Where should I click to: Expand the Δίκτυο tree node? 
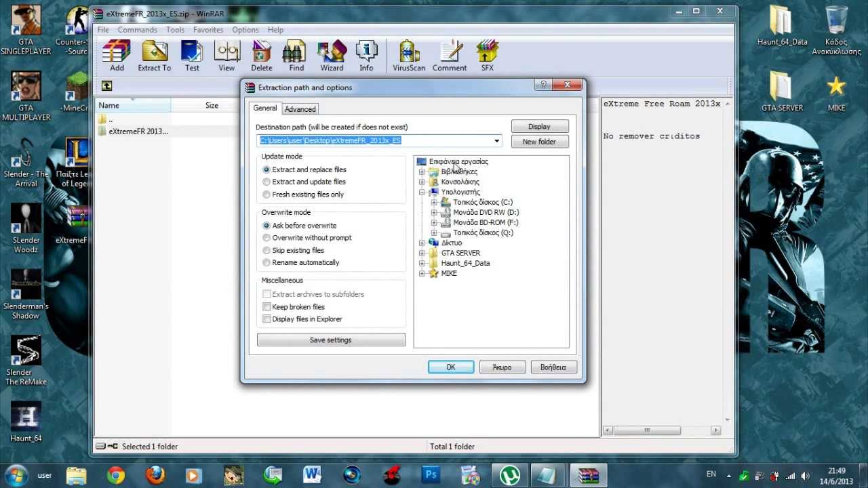click(422, 243)
